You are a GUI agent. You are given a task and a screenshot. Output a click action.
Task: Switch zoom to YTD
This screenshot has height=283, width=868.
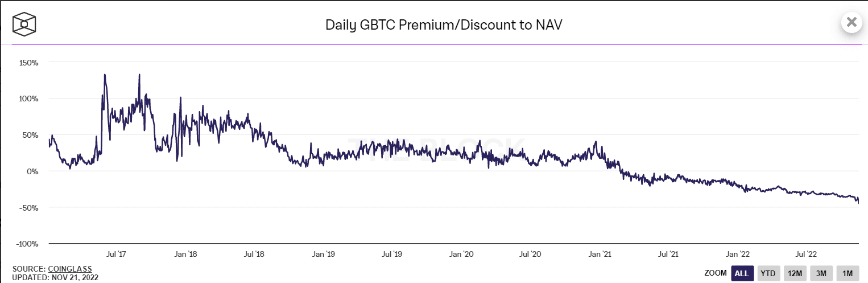point(768,273)
